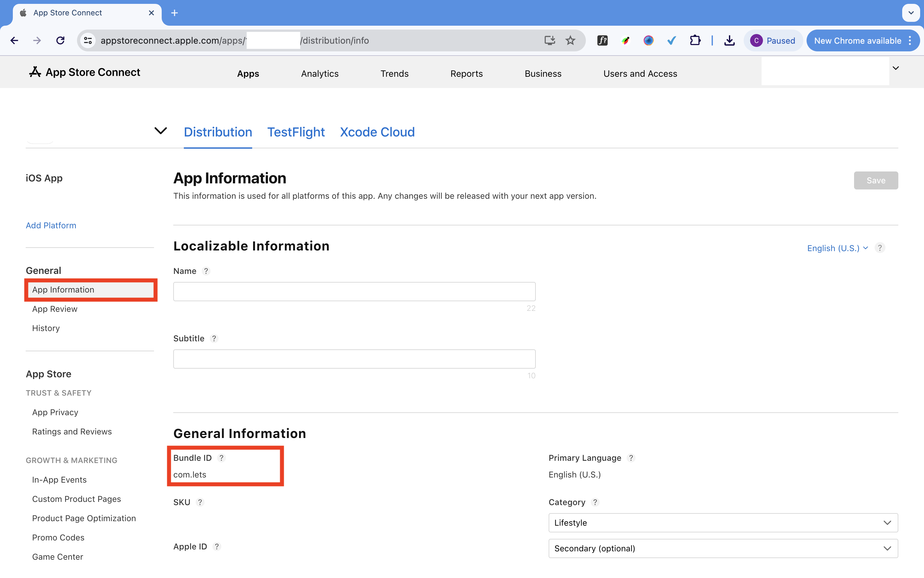Open the Analytics section
924x578 pixels.
(320, 74)
